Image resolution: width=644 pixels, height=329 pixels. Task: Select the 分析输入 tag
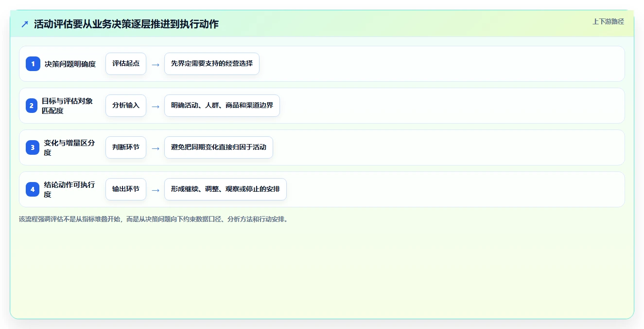pos(126,106)
